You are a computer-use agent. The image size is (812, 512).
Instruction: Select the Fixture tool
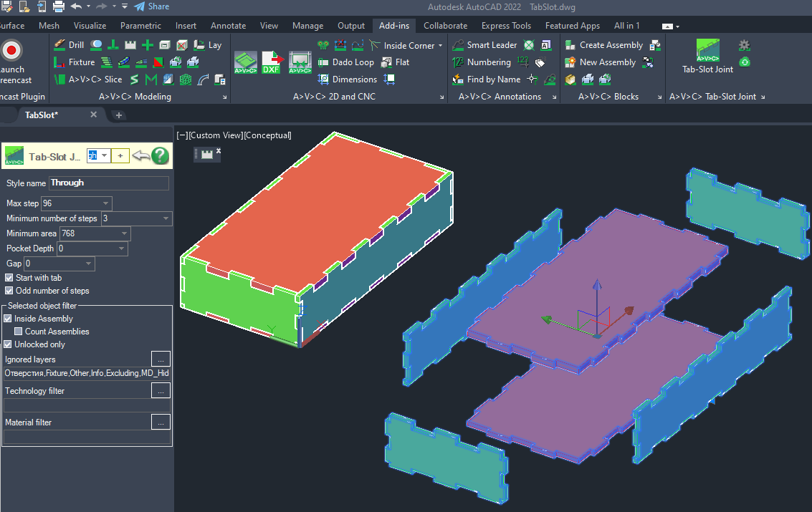click(75, 62)
